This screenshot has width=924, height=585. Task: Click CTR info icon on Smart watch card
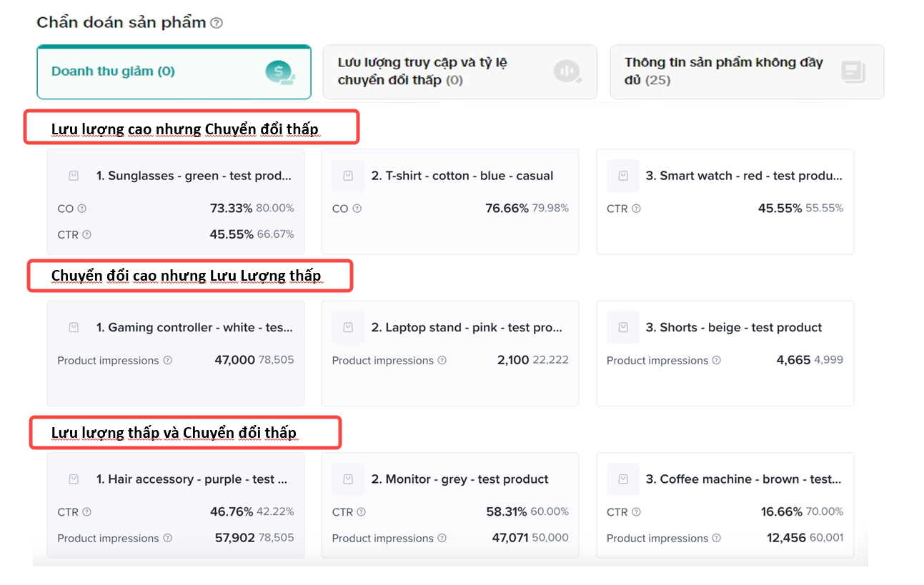pyautogui.click(x=636, y=209)
